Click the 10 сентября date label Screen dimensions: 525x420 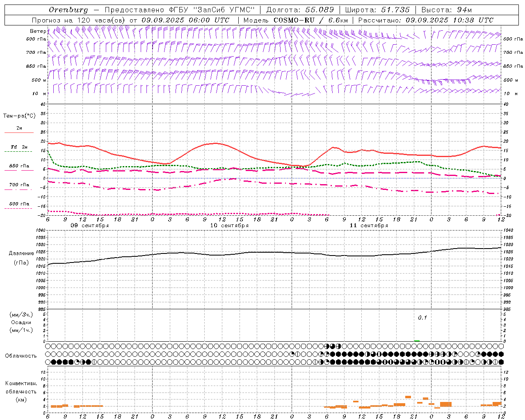229,226
